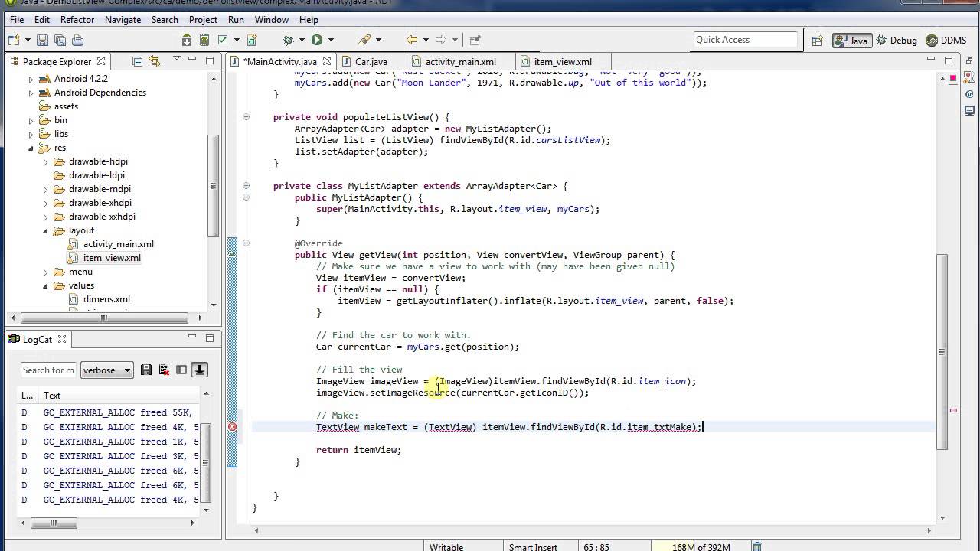Open the Android SDK Manager icon
980x551 pixels.
point(187,40)
